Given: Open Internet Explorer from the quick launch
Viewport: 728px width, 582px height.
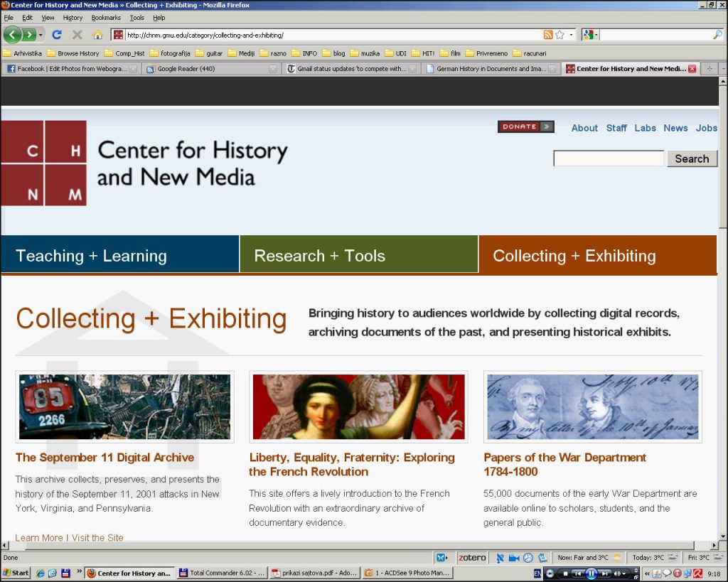Looking at the screenshot, I should point(40,573).
